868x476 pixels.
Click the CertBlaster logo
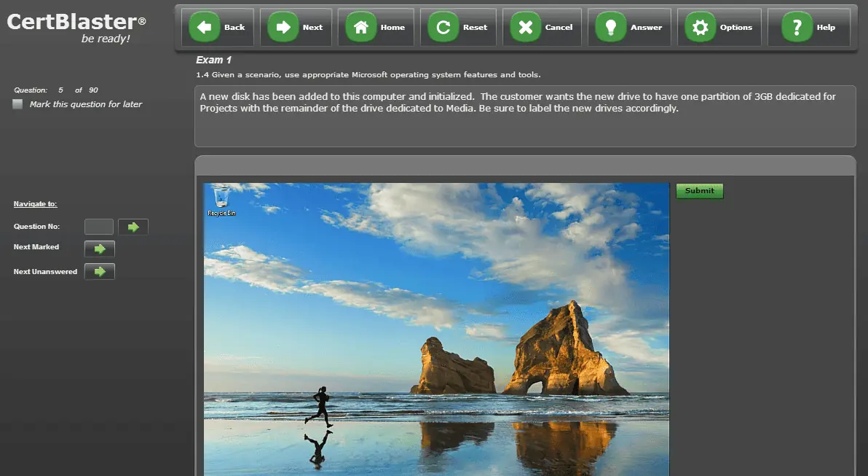(x=76, y=23)
